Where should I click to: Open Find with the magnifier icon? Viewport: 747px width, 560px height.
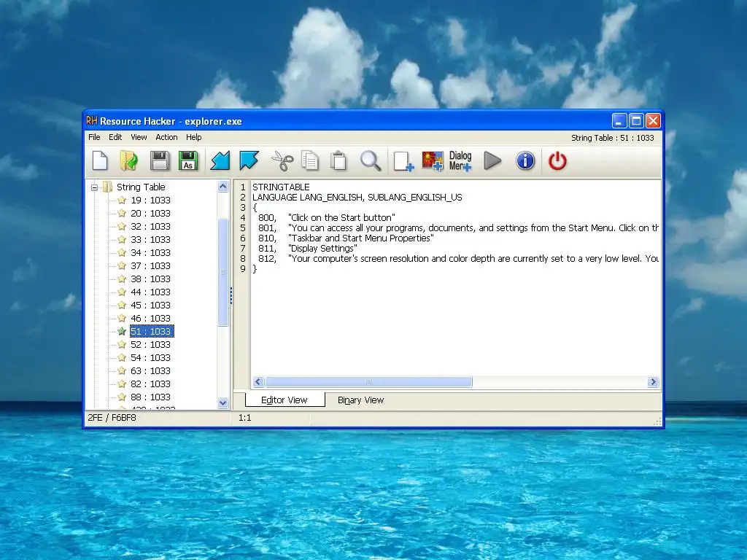point(370,160)
